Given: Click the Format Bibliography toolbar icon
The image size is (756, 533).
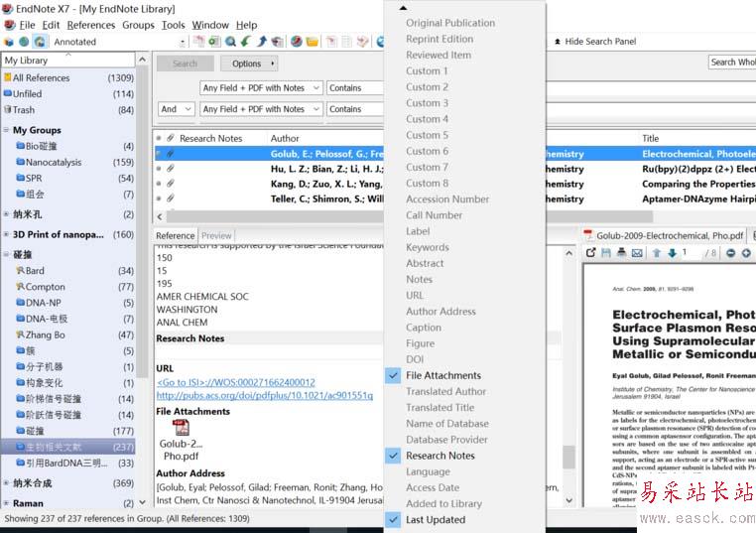Looking at the screenshot, I should 346,42.
